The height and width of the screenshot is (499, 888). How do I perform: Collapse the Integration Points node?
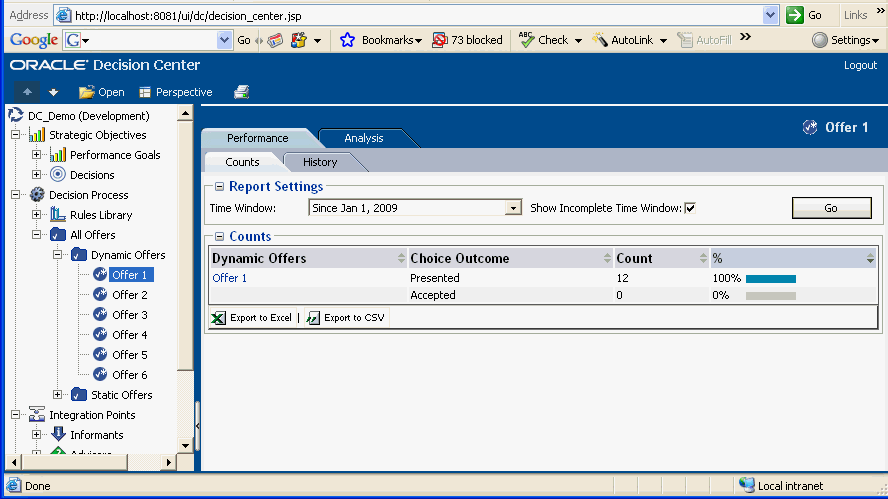(x=15, y=415)
